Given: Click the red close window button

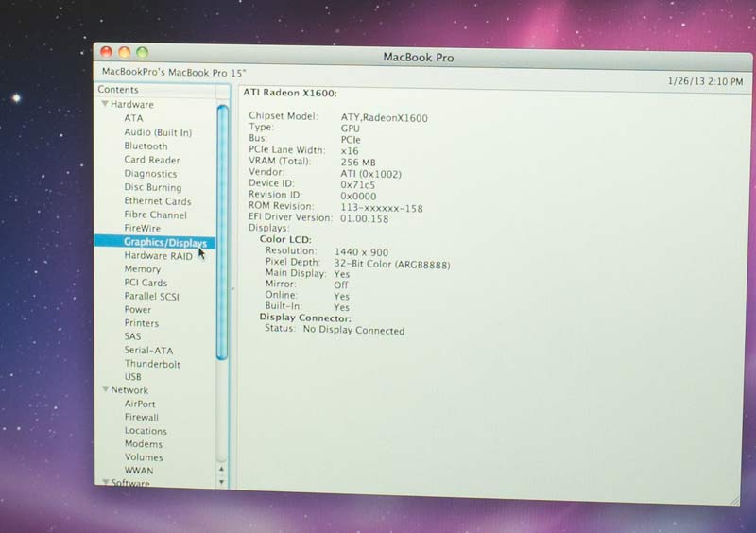Looking at the screenshot, I should 106,52.
